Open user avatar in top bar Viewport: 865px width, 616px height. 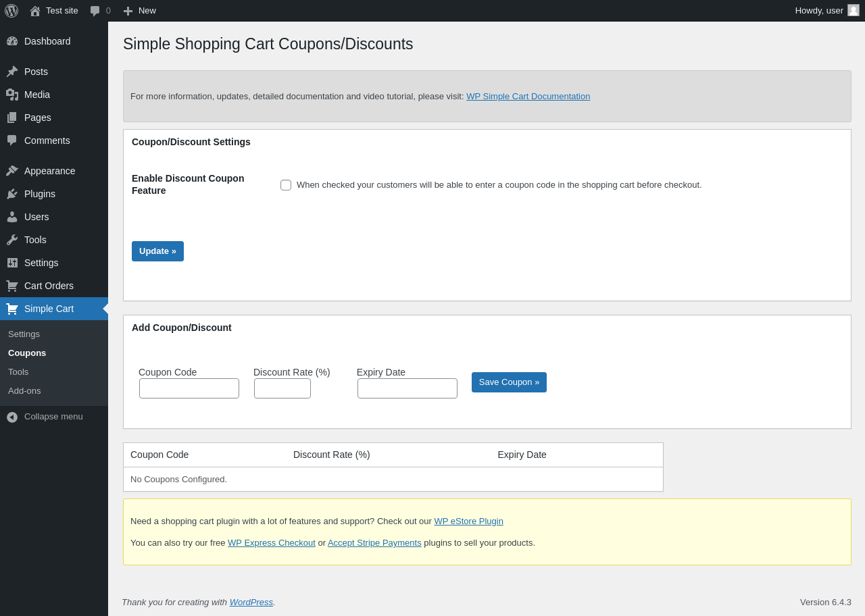(x=854, y=10)
